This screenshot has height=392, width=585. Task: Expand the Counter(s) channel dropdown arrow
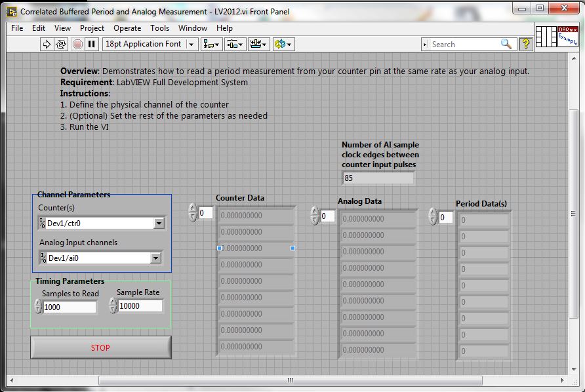click(159, 224)
